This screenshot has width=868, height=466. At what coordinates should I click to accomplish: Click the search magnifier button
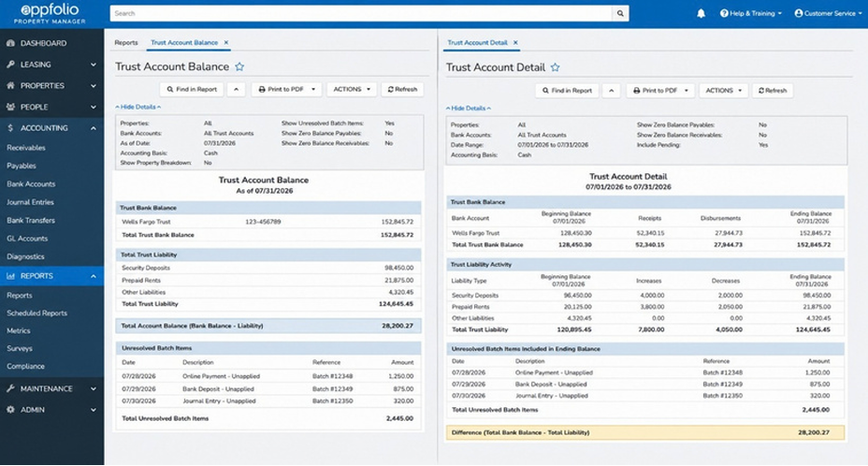[x=620, y=13]
